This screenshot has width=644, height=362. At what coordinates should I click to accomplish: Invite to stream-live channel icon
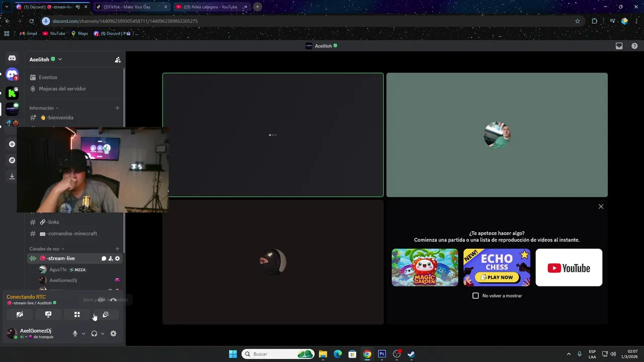point(111,258)
